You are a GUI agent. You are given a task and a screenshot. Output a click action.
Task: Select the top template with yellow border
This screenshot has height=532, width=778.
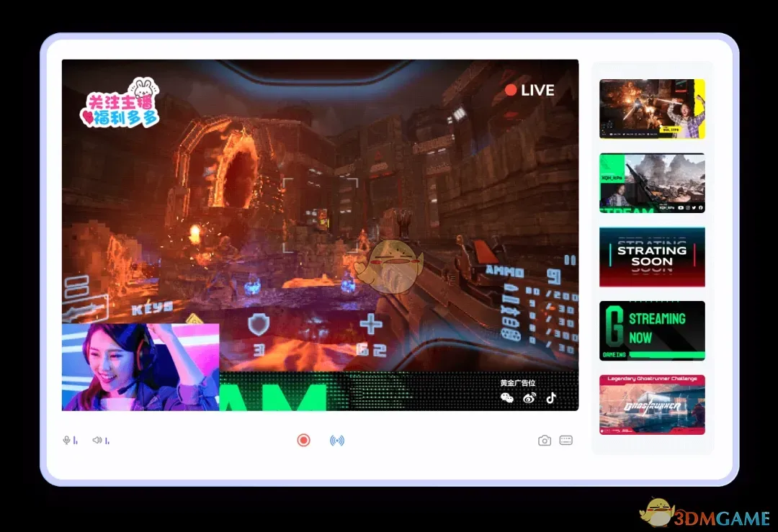tap(652, 109)
